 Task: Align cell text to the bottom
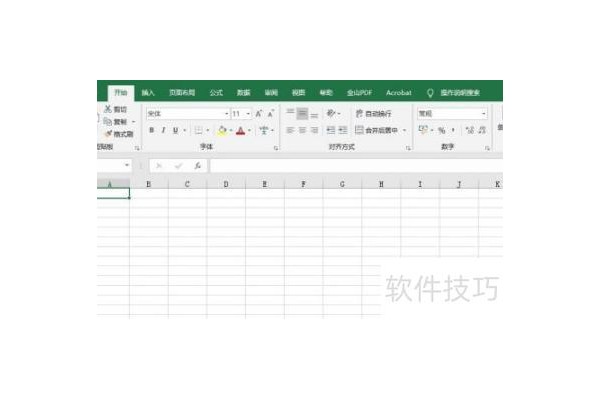(x=314, y=114)
